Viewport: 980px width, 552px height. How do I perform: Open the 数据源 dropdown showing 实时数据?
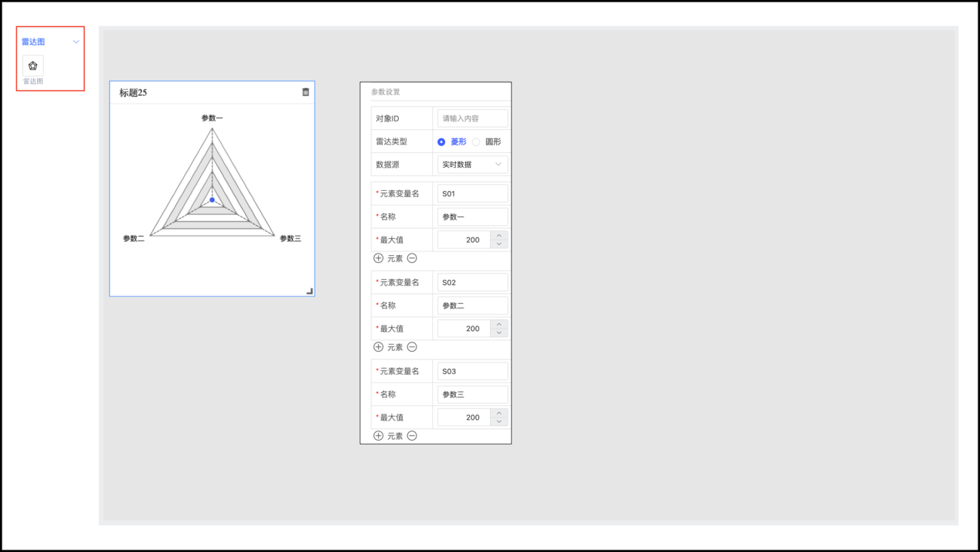[x=472, y=165]
